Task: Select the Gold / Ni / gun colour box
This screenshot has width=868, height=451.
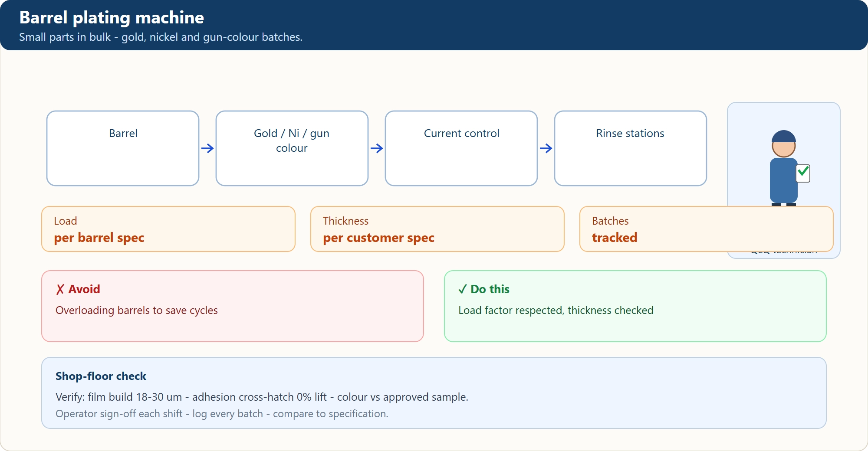Action: [x=292, y=148]
